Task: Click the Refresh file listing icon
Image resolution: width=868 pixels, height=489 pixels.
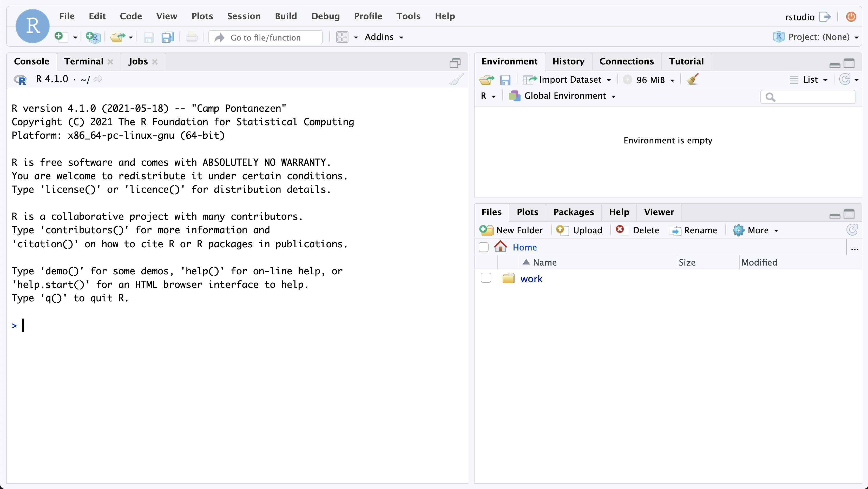Action: click(852, 230)
